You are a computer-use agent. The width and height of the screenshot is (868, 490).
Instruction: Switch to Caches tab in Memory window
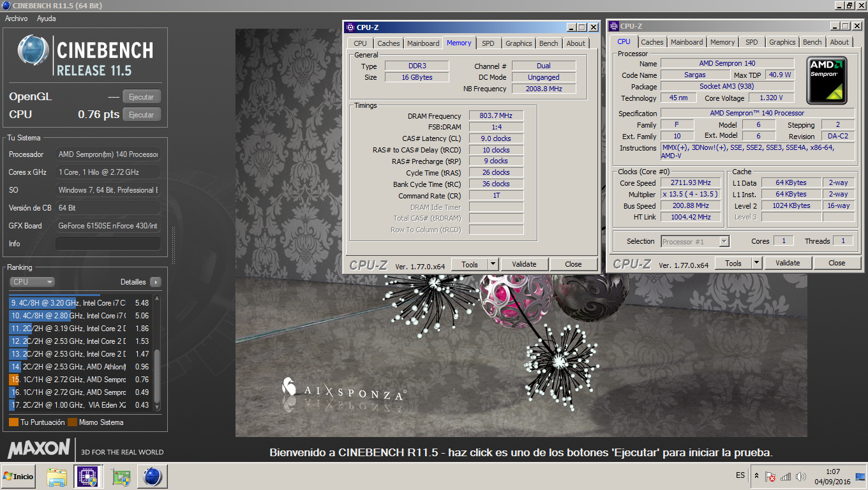click(x=388, y=43)
